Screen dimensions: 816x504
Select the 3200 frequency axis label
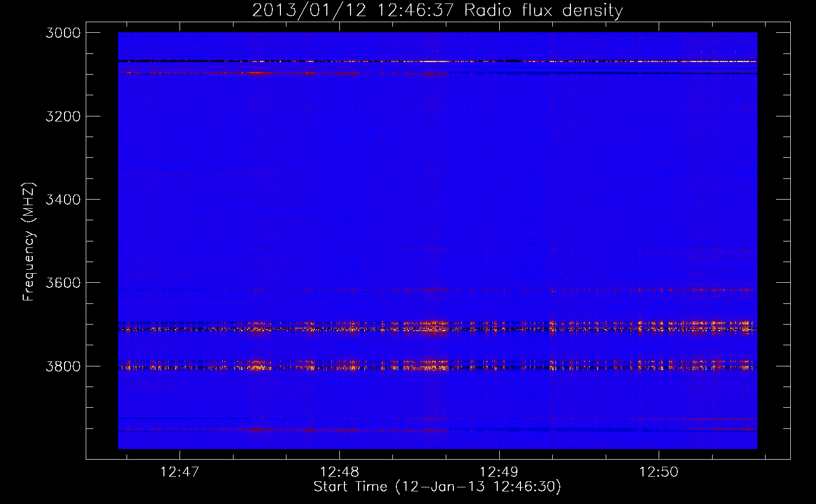[63, 116]
